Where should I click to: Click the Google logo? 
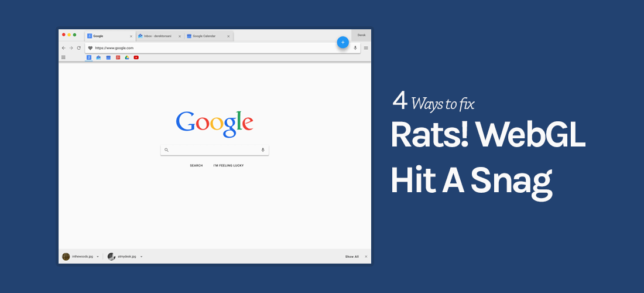point(214,124)
